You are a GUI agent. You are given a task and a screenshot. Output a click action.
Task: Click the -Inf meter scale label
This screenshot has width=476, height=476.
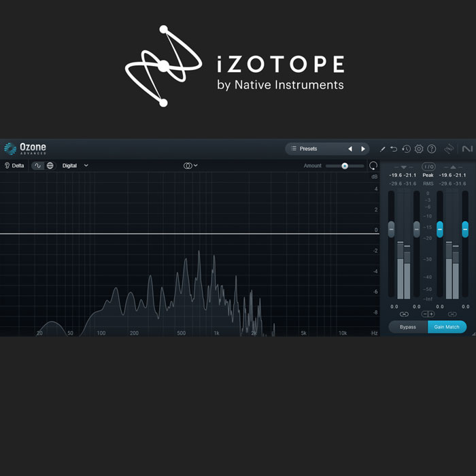(428, 299)
